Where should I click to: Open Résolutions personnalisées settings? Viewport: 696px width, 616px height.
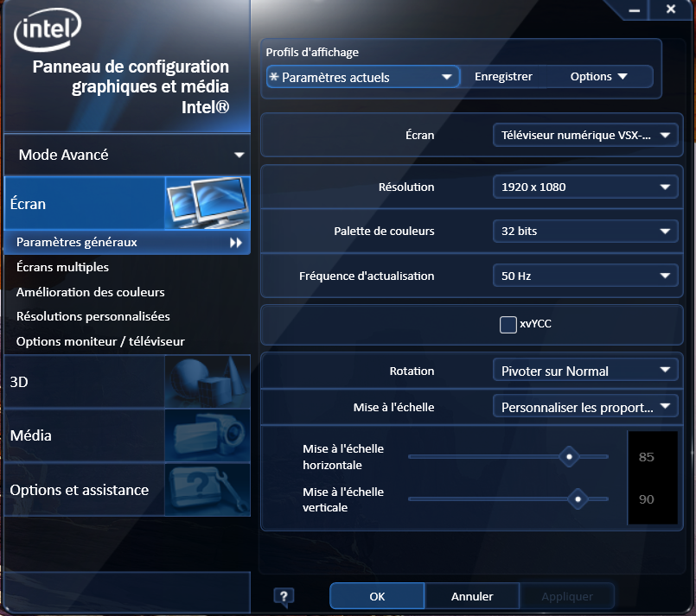tap(93, 317)
